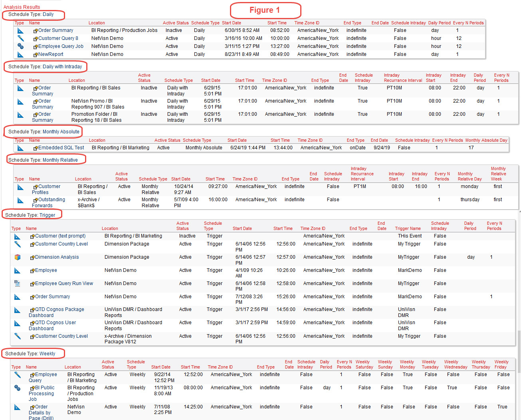Open the report icon next to Embedded SQL Test
This screenshot has width=521, height=420.
(x=20, y=147)
